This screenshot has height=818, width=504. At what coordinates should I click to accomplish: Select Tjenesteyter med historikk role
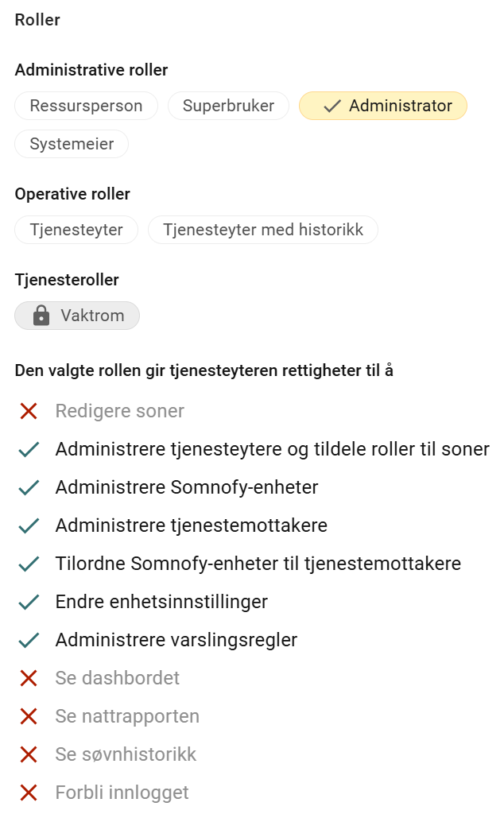tap(263, 230)
